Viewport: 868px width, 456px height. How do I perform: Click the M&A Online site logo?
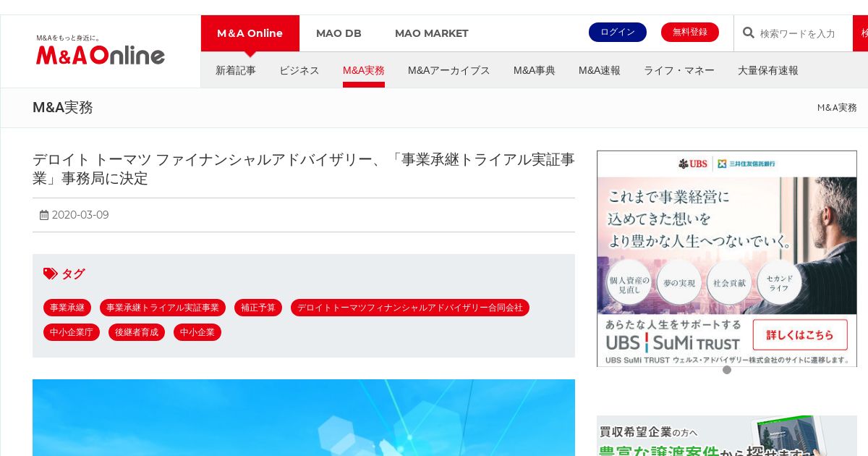tap(101, 51)
